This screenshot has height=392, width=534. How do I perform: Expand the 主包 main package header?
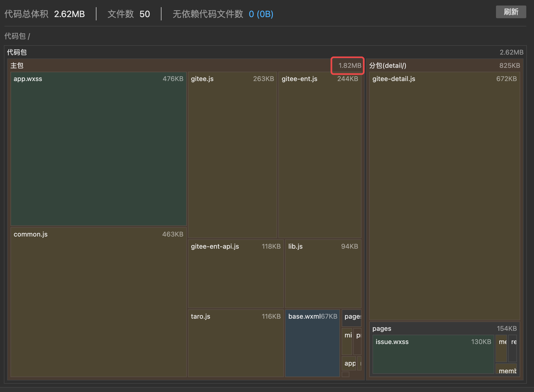17,66
